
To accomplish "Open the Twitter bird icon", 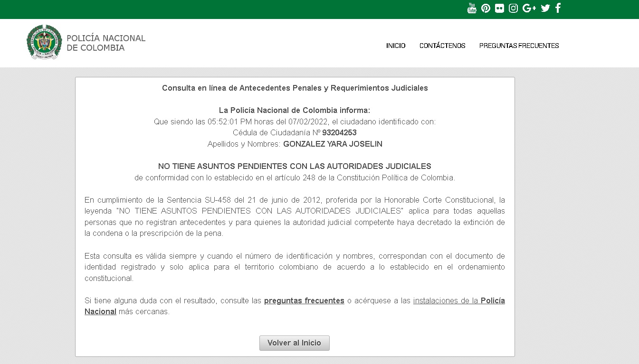I will point(545,8).
